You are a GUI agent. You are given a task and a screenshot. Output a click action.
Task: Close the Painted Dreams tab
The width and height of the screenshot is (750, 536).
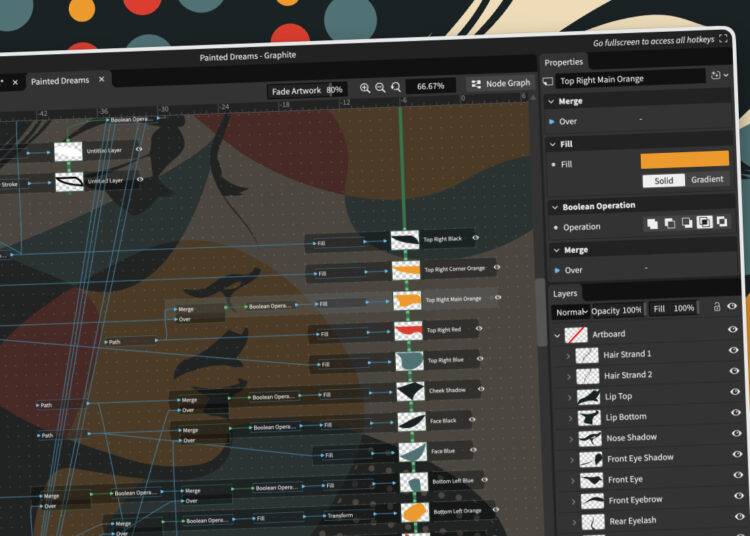click(101, 79)
